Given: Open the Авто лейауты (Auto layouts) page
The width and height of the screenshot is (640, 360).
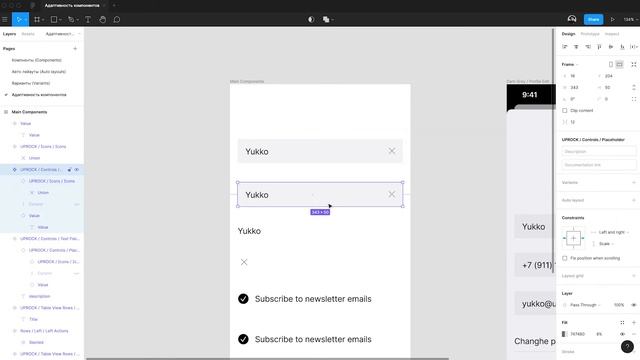Looking at the screenshot, I should tap(39, 71).
